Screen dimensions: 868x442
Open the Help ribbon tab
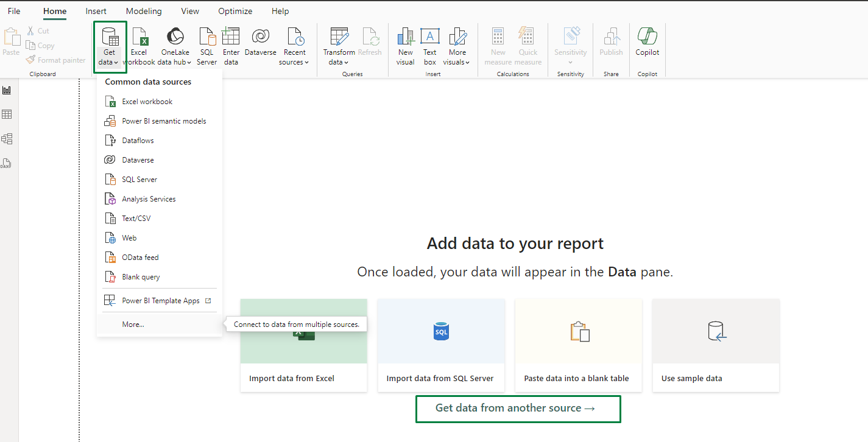pyautogui.click(x=280, y=12)
